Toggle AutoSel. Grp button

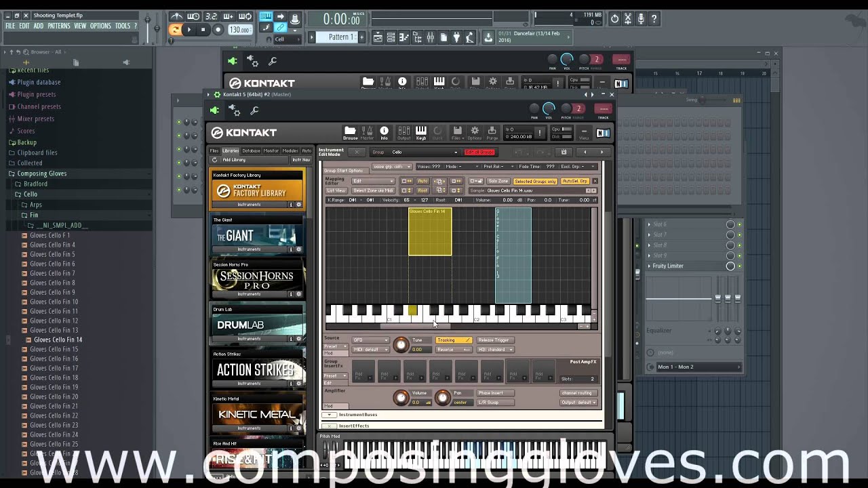(574, 181)
